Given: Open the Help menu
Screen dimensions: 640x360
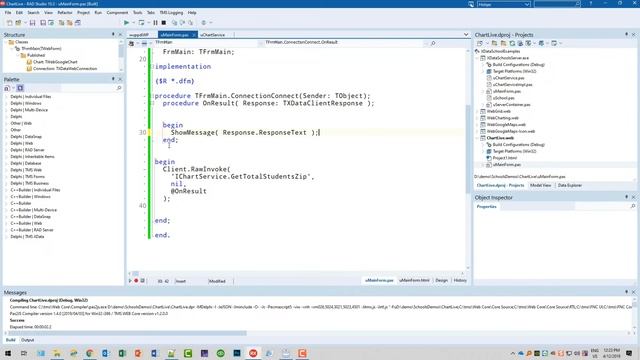Looking at the screenshot, I should point(192,13).
